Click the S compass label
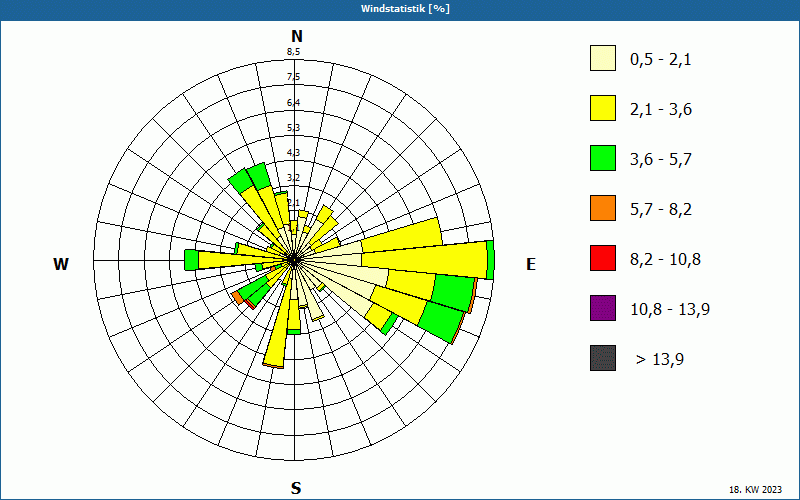Viewport: 800px width, 500px height. pos(296,488)
